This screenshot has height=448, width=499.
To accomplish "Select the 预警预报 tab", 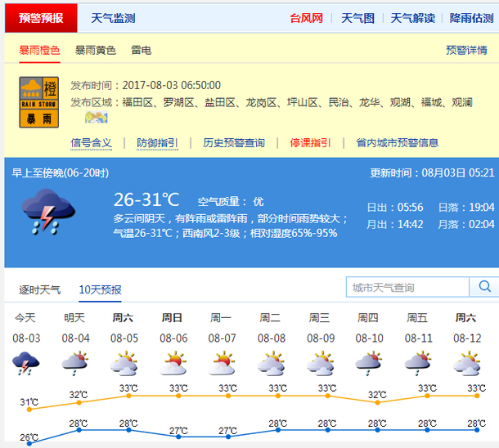I will click(41, 18).
